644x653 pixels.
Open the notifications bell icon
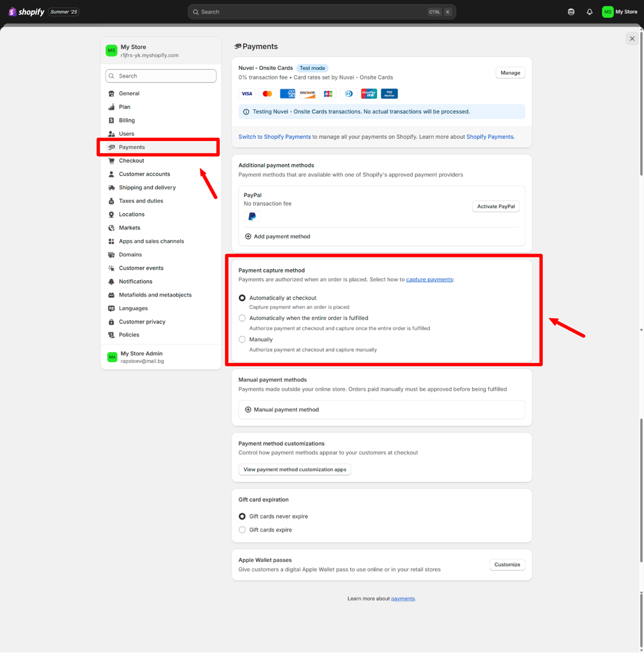(589, 12)
